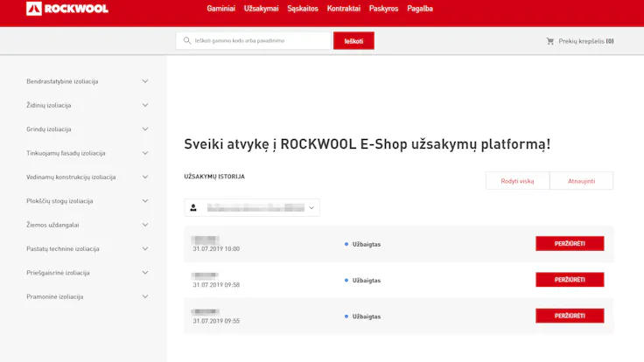644x362 pixels.
Task: Select Vėdinamų konstrukcijų izoliacija category label
Action: [x=71, y=177]
